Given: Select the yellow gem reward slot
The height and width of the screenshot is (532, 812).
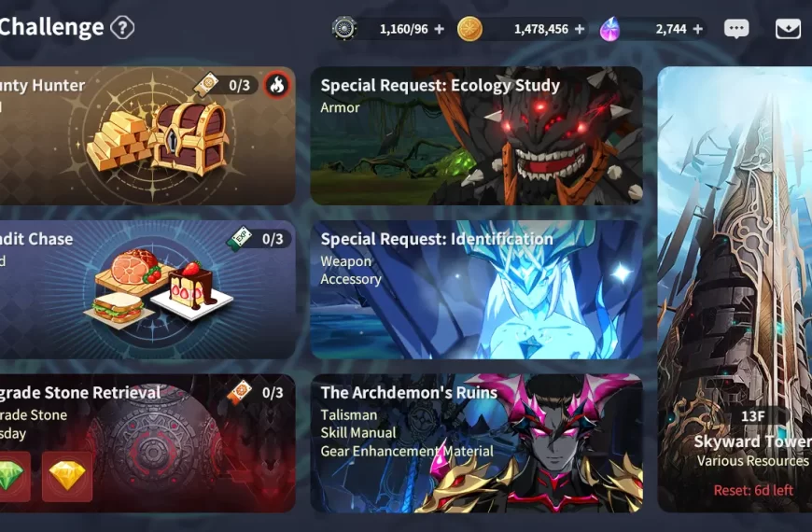Looking at the screenshot, I should pyautogui.click(x=67, y=476).
